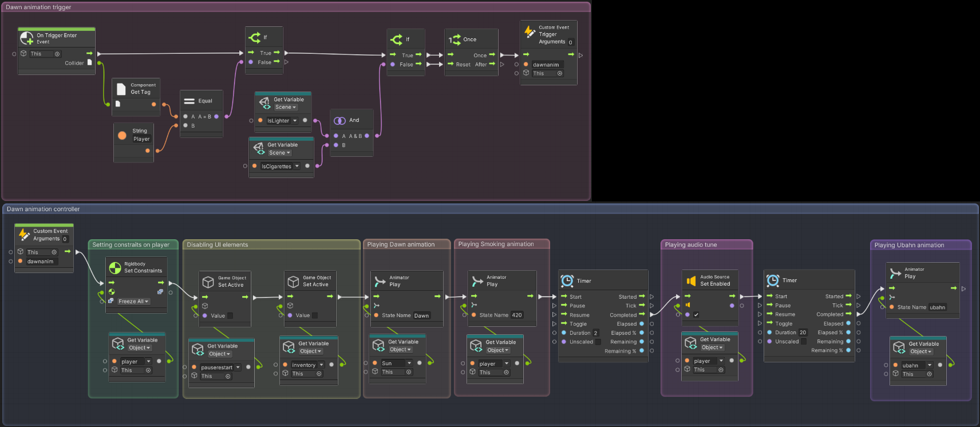
Task: Click the Timer clock icon in audio tune group
Action: click(x=772, y=280)
